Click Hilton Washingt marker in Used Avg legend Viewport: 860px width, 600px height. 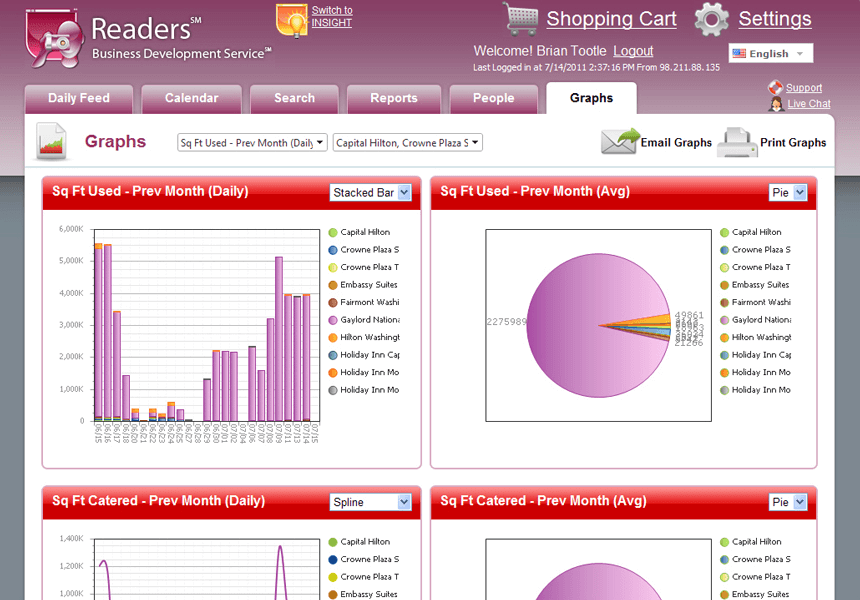(724, 338)
